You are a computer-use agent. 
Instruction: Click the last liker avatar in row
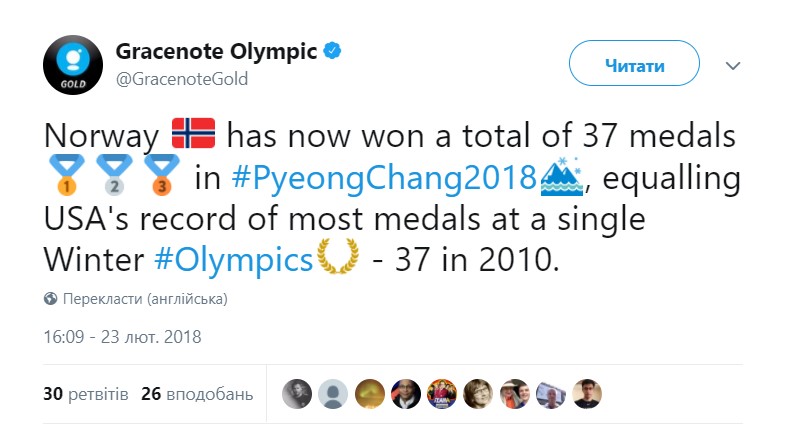tap(590, 395)
